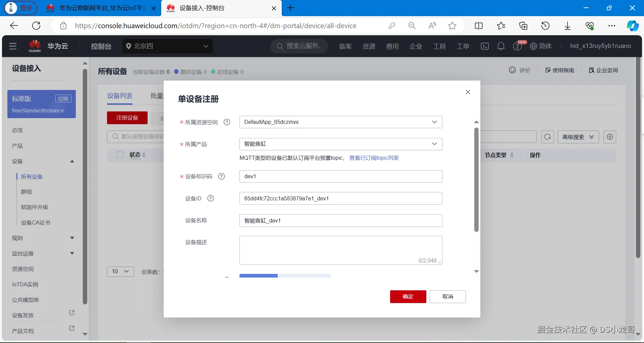The width and height of the screenshot is (644, 343).
Task: Open browser split screen icon
Action: tap(479, 26)
